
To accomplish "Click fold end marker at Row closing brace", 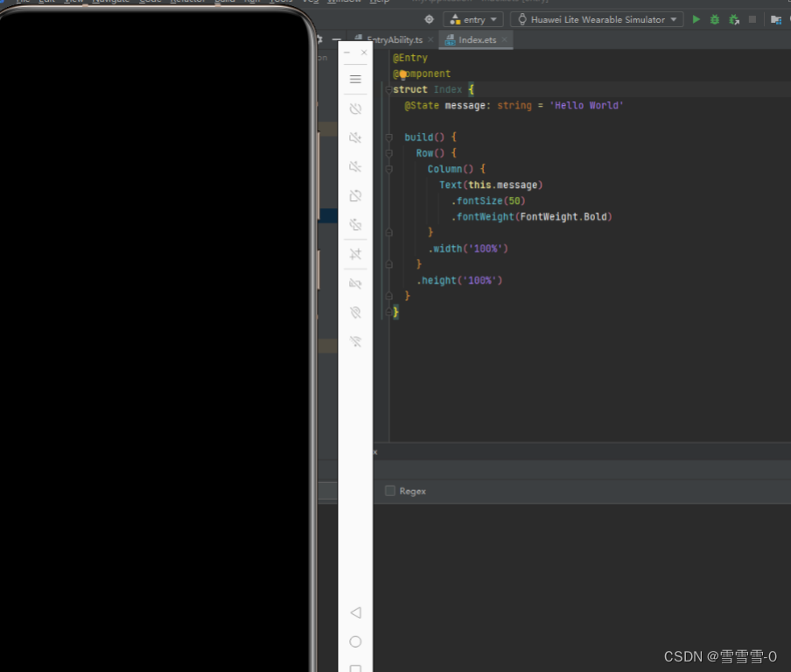I will point(389,264).
